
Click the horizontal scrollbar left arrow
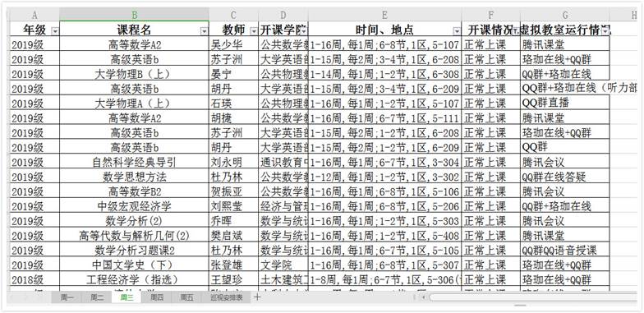coord(424,297)
